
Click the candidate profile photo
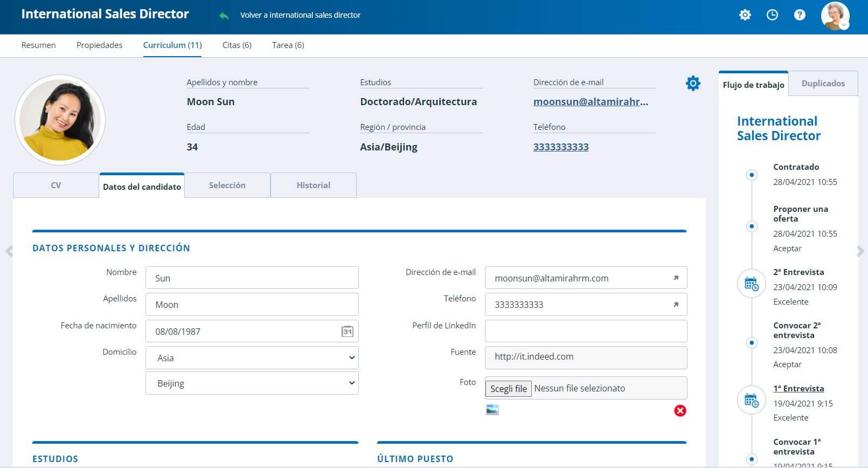(x=60, y=120)
